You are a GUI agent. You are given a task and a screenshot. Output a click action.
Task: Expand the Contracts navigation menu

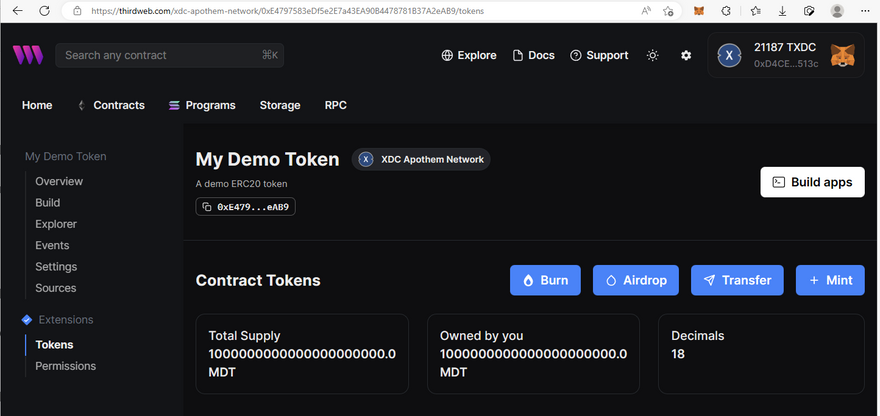point(111,105)
